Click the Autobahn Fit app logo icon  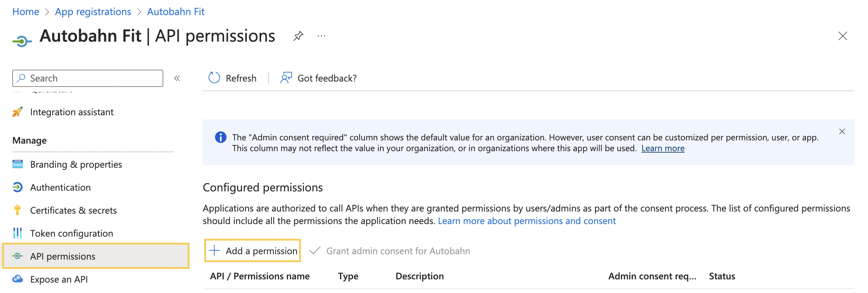(22, 42)
